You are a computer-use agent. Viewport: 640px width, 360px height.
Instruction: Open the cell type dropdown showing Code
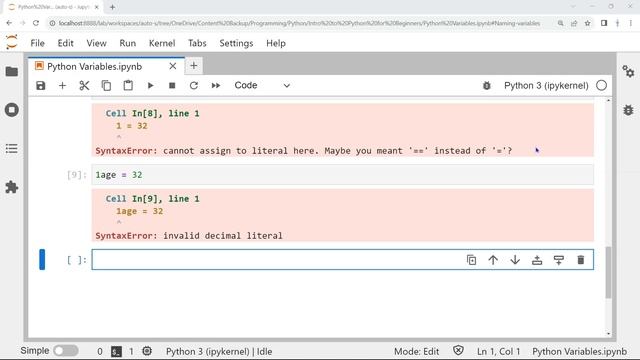coord(262,85)
